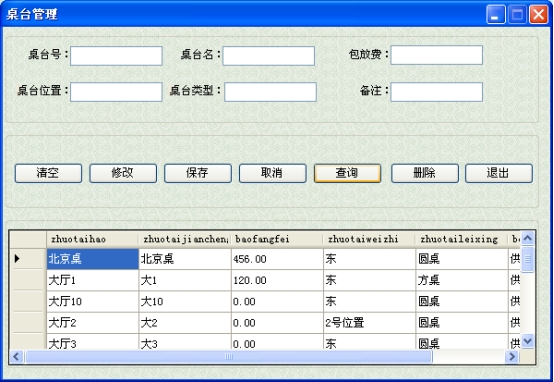Click the 删除 button
Image resolution: width=554 pixels, height=382 pixels.
click(x=425, y=173)
